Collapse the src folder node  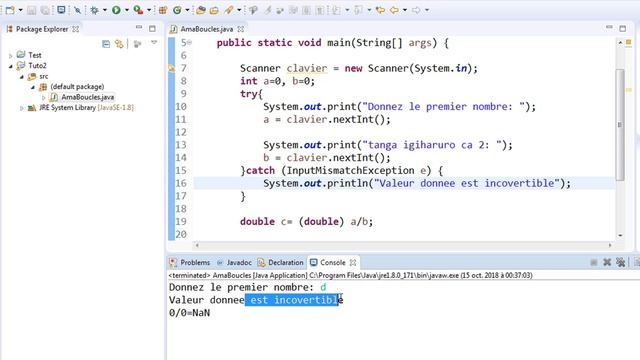[22, 77]
